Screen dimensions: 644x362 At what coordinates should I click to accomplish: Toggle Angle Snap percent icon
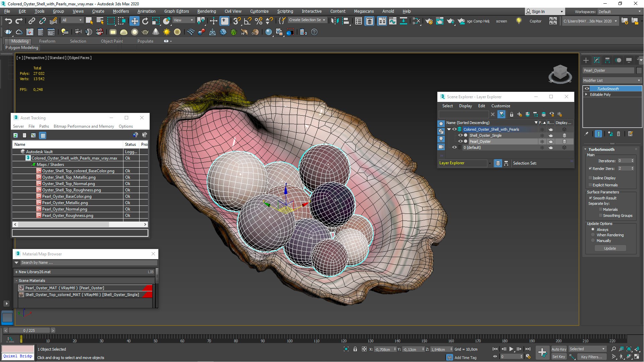point(258,21)
